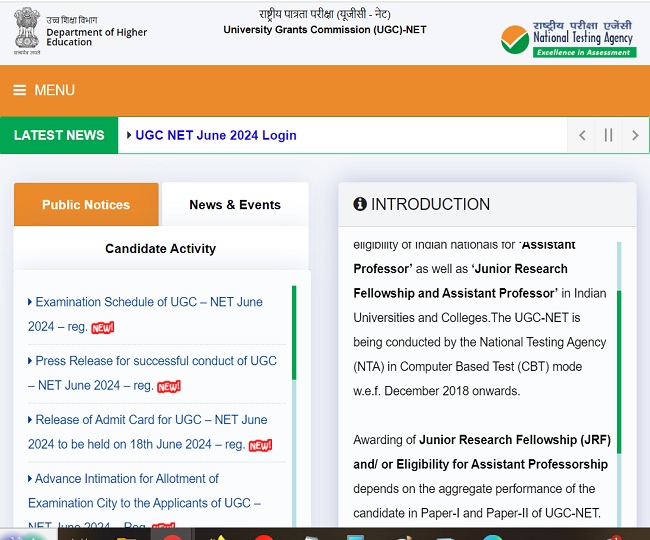Advance to next latest news item
Image resolution: width=650 pixels, height=540 pixels.
point(634,135)
